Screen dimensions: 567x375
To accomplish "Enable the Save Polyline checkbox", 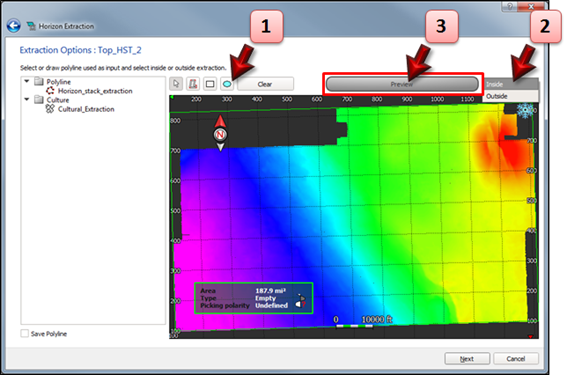I will (25, 333).
